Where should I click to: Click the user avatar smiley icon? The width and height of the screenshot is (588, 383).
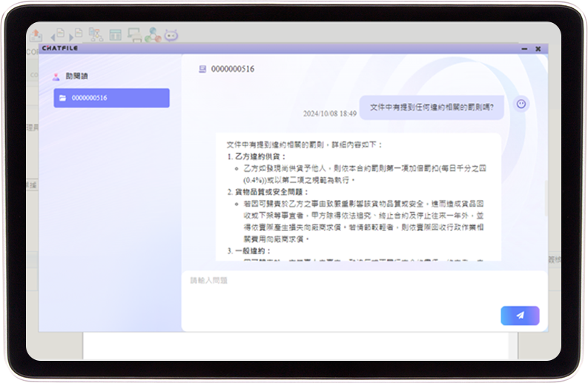pos(521,104)
